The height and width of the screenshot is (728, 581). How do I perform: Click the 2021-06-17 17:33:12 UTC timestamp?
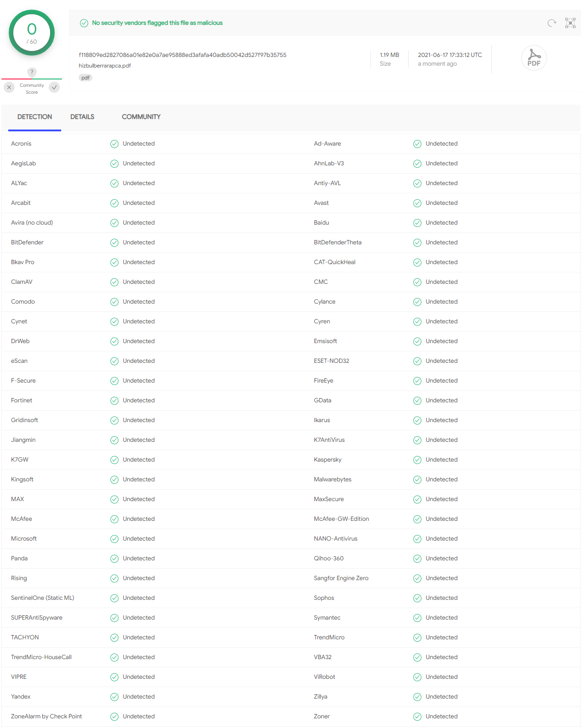(450, 55)
